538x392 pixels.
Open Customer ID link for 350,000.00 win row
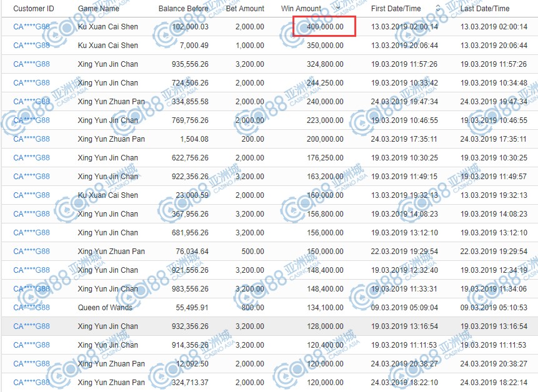(31, 46)
